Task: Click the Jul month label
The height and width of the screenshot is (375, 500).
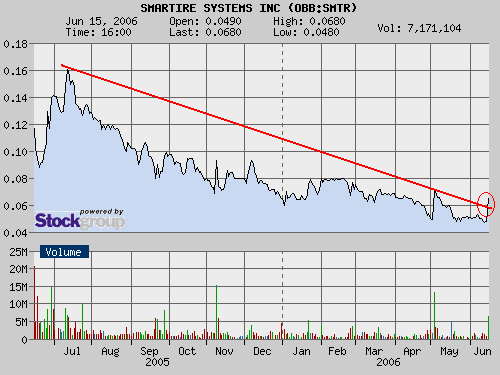Action: (72, 351)
